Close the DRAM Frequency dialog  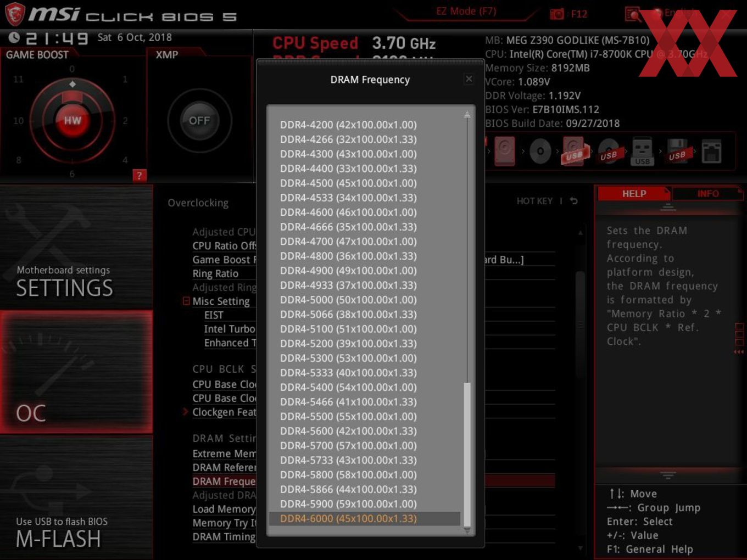coord(469,79)
